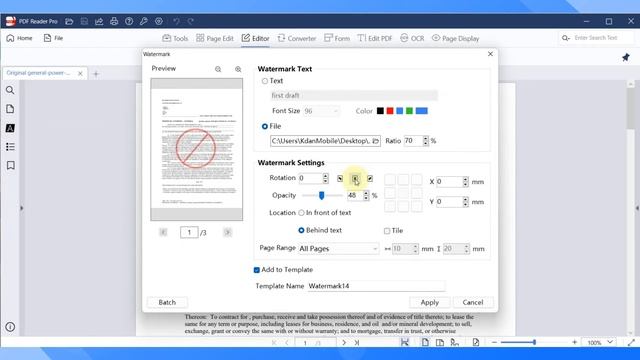This screenshot has width=640, height=360.
Task: Set rotation with left diagonal preset icon
Action: tap(340, 178)
